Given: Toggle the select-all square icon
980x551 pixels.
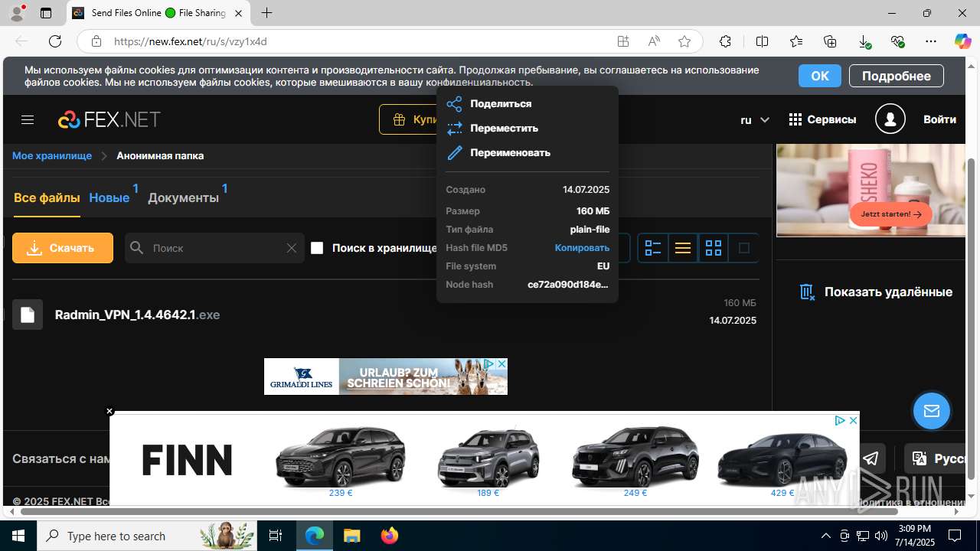Looking at the screenshot, I should tap(743, 248).
